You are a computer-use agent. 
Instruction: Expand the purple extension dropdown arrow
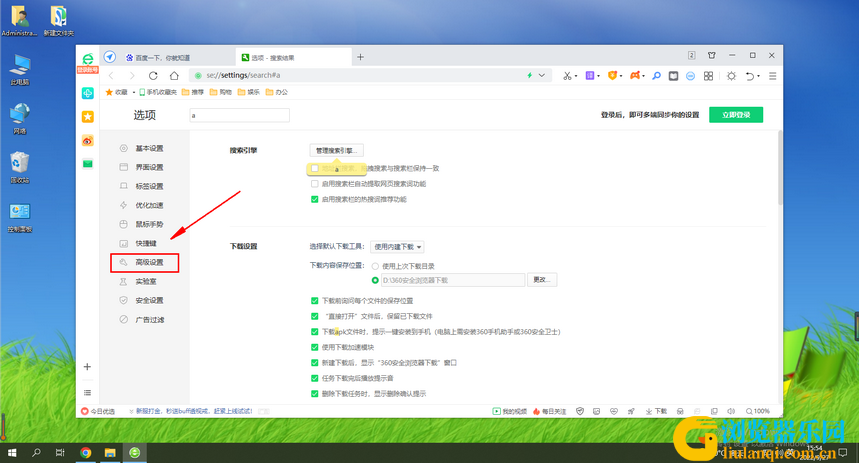(598, 77)
